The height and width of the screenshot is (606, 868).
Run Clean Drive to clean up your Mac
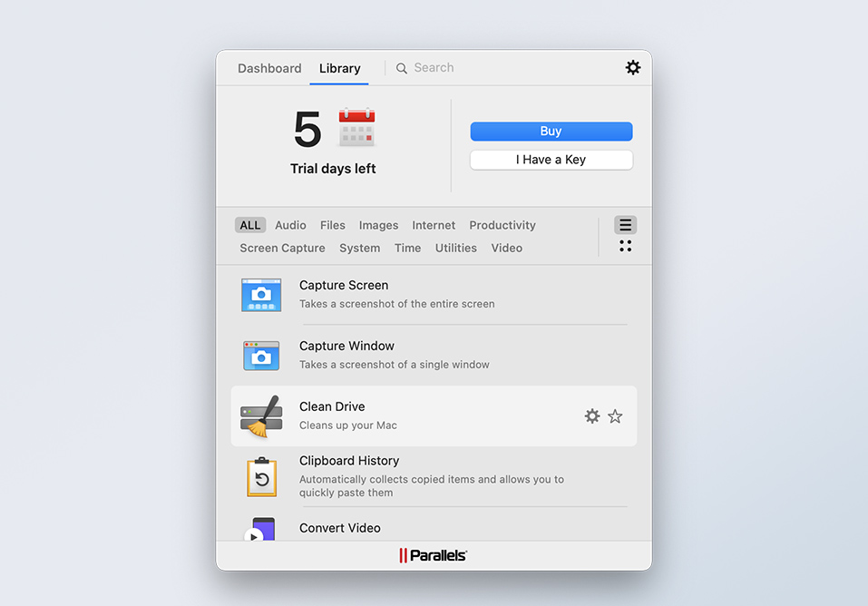point(333,406)
